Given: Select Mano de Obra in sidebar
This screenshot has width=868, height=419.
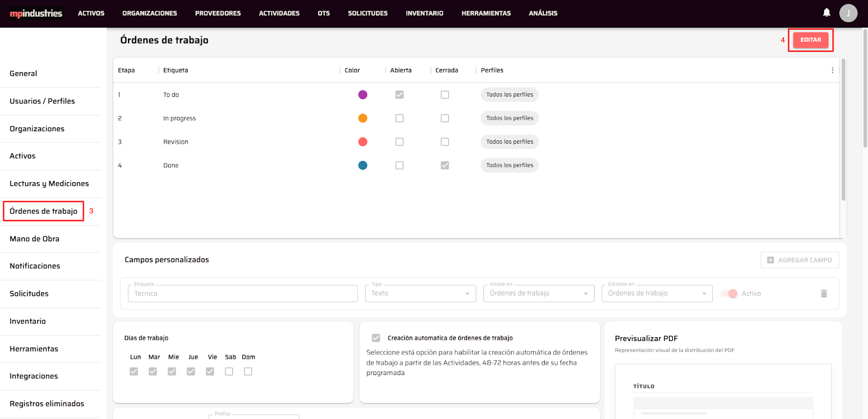Looking at the screenshot, I should click(35, 238).
